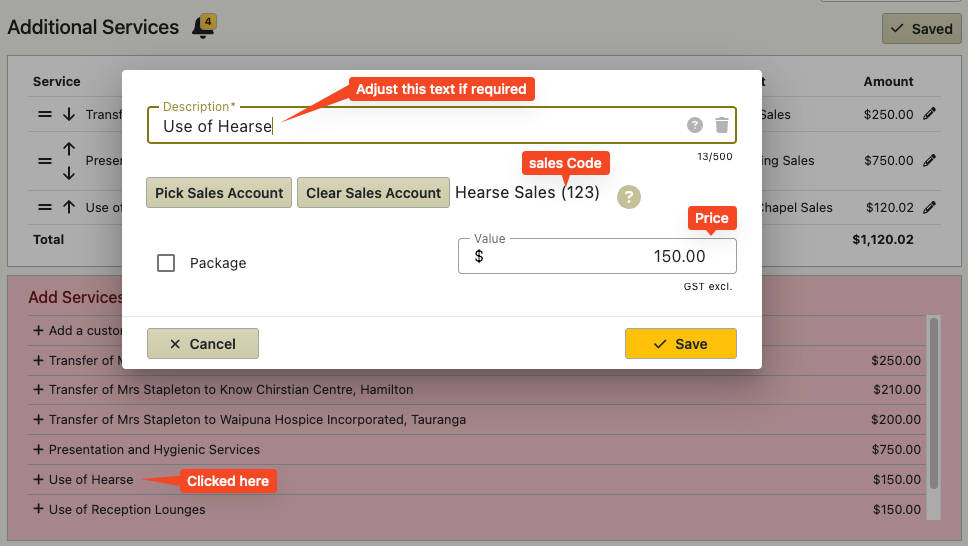The height and width of the screenshot is (546, 968).
Task: Click the Value amount field
Action: (x=597, y=256)
